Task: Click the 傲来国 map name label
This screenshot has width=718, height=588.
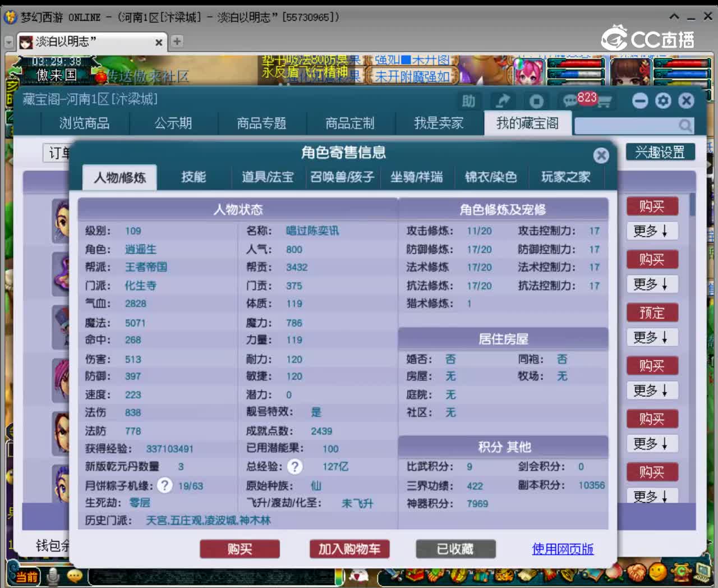Action: (56, 75)
